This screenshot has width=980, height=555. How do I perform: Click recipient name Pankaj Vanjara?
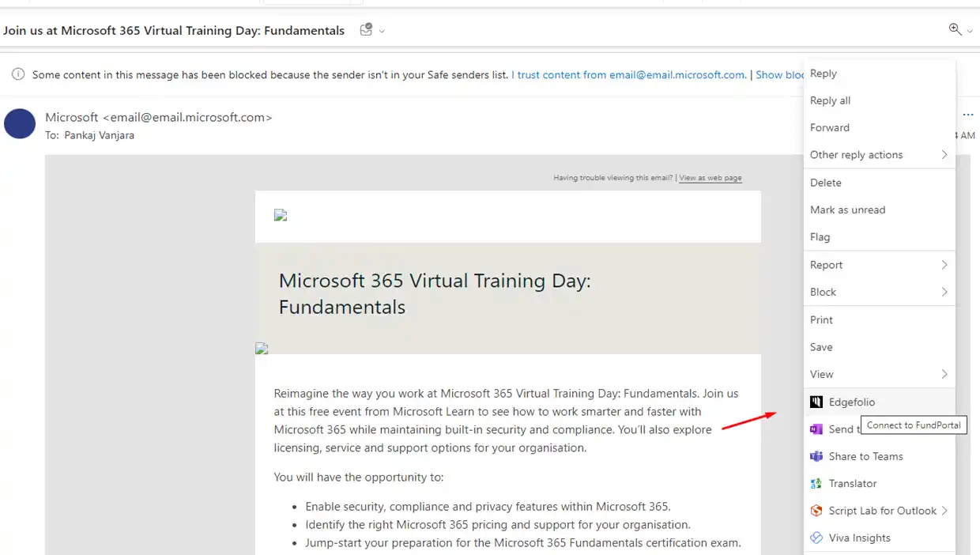(100, 135)
